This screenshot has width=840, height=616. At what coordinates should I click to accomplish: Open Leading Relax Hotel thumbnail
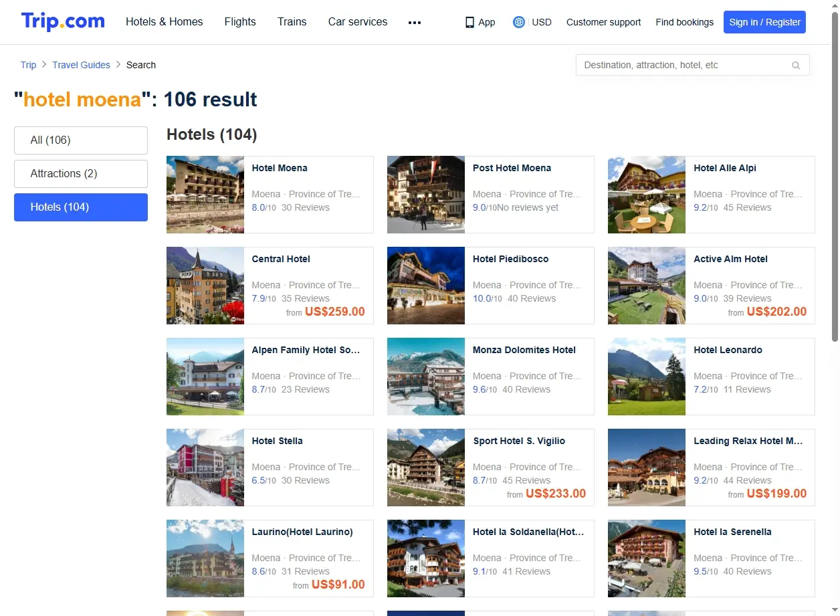(x=647, y=468)
